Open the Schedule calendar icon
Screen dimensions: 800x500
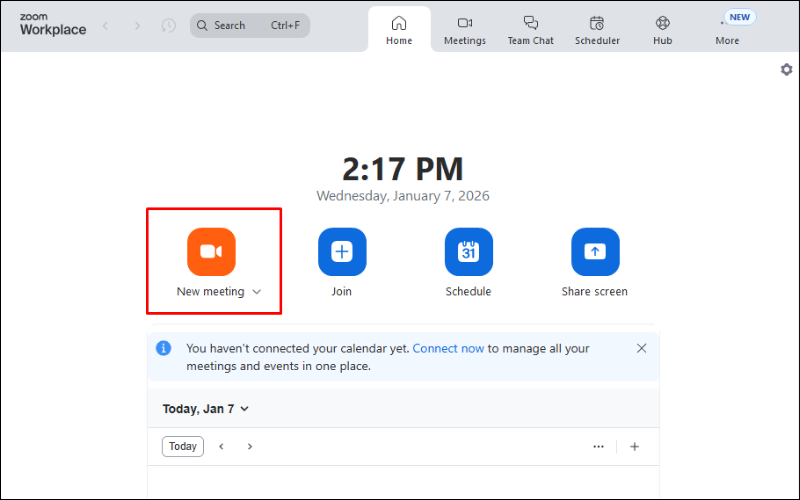(468, 252)
